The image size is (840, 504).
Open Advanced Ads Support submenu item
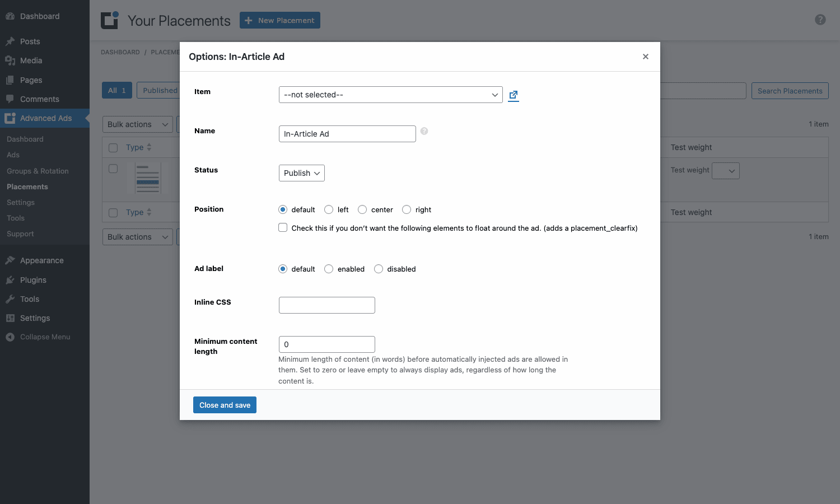click(x=20, y=234)
